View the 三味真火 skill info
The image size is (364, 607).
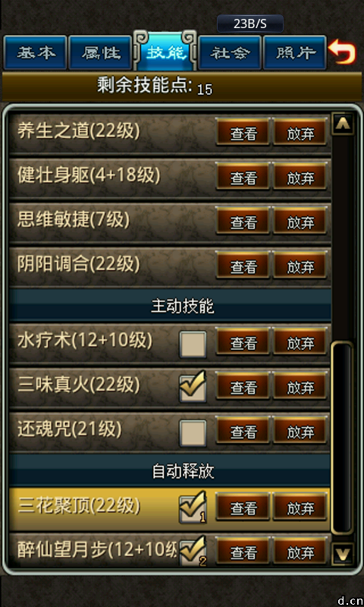[243, 386]
